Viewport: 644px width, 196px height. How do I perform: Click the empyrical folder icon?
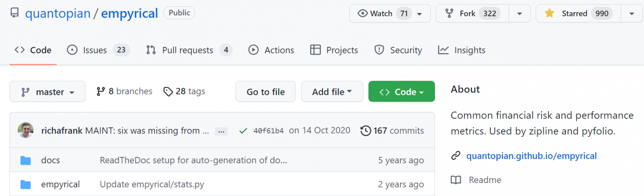[26, 184]
